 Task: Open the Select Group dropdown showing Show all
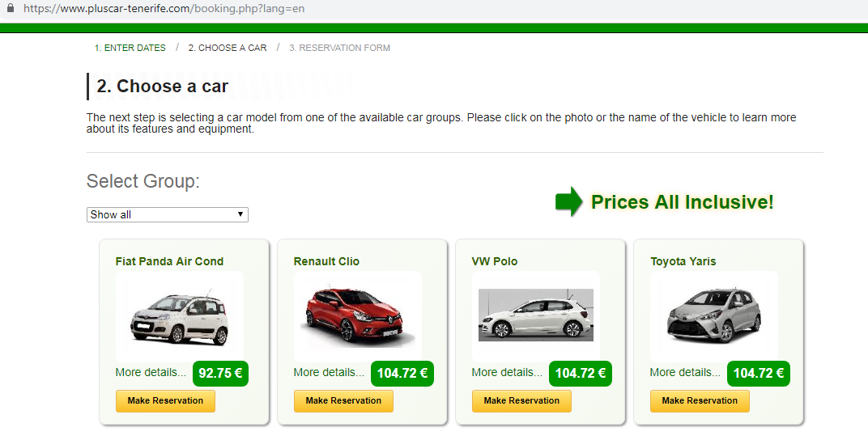[x=167, y=214]
